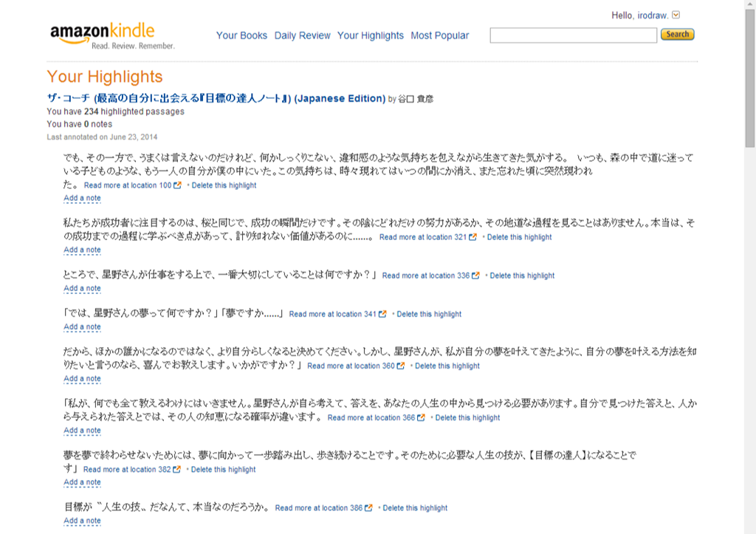756x534 pixels.
Task: Read more at location 382
Action: [127, 469]
